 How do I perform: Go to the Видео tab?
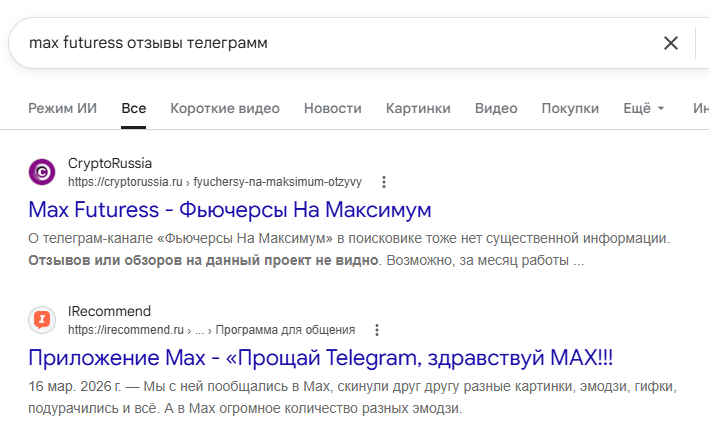(x=496, y=108)
